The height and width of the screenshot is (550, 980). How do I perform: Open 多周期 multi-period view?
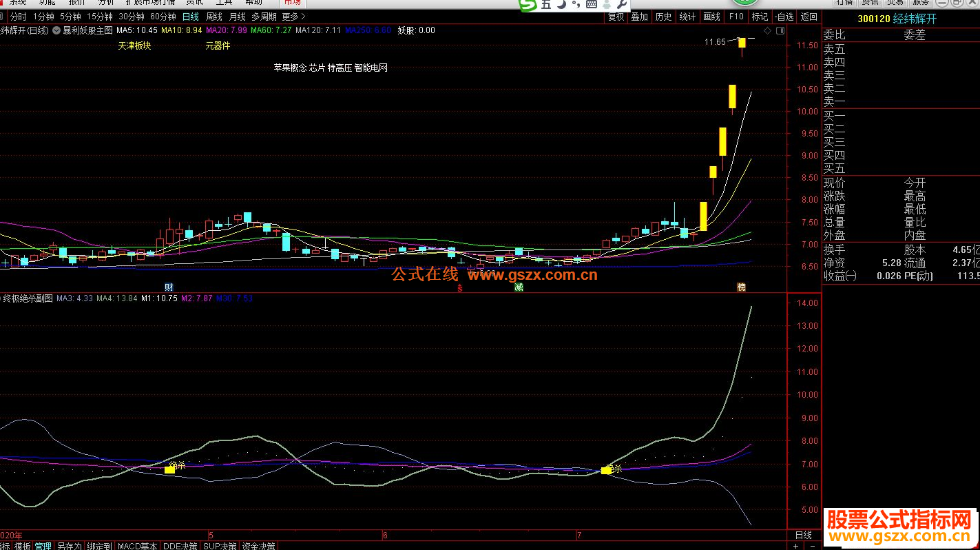click(x=264, y=17)
